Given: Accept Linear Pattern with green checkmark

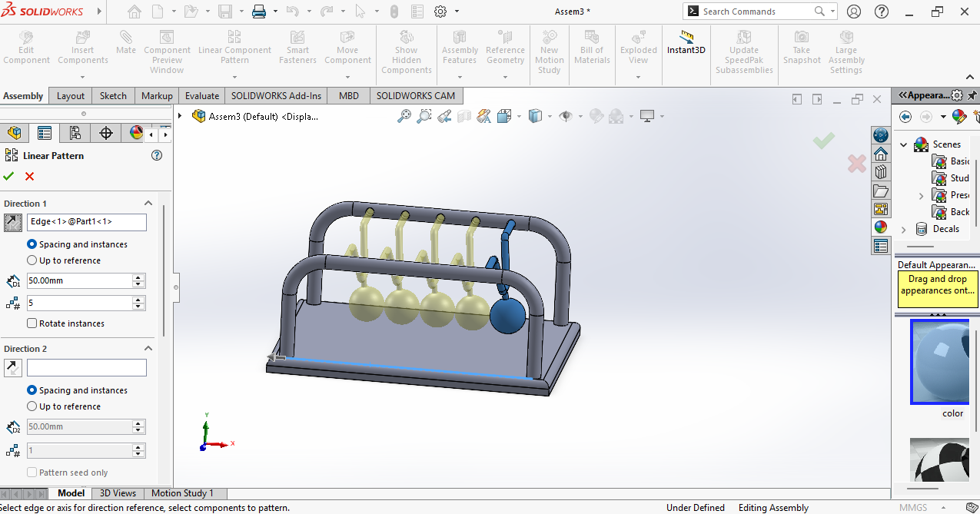Looking at the screenshot, I should tap(8, 176).
